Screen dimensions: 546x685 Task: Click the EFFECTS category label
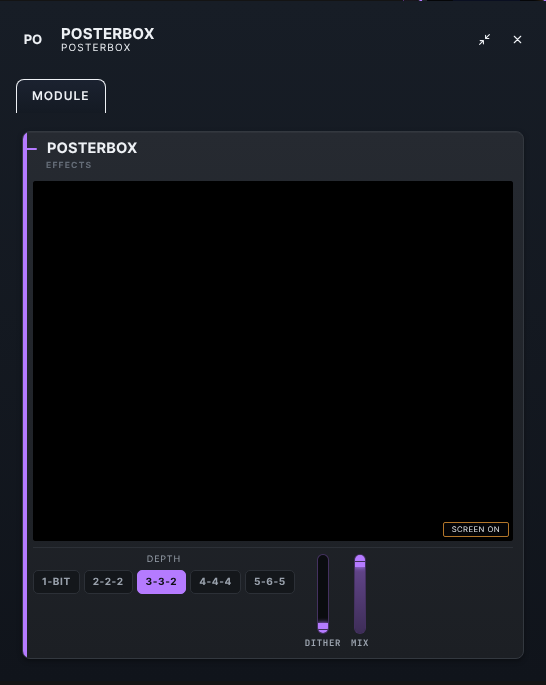coord(69,165)
